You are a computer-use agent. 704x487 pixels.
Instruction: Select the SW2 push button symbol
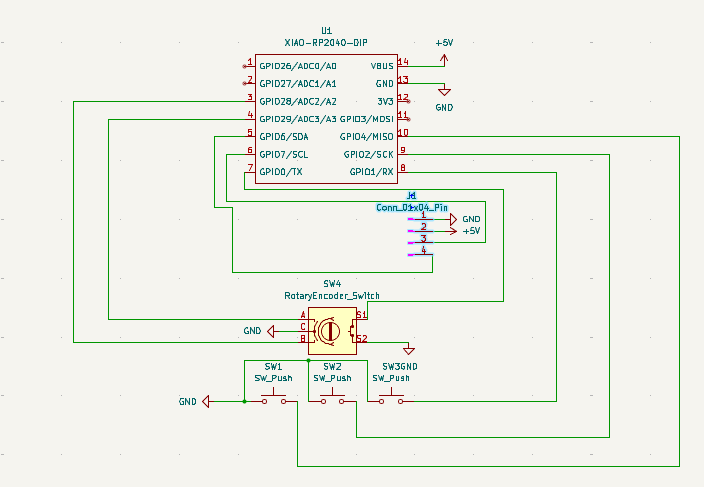tap(332, 399)
